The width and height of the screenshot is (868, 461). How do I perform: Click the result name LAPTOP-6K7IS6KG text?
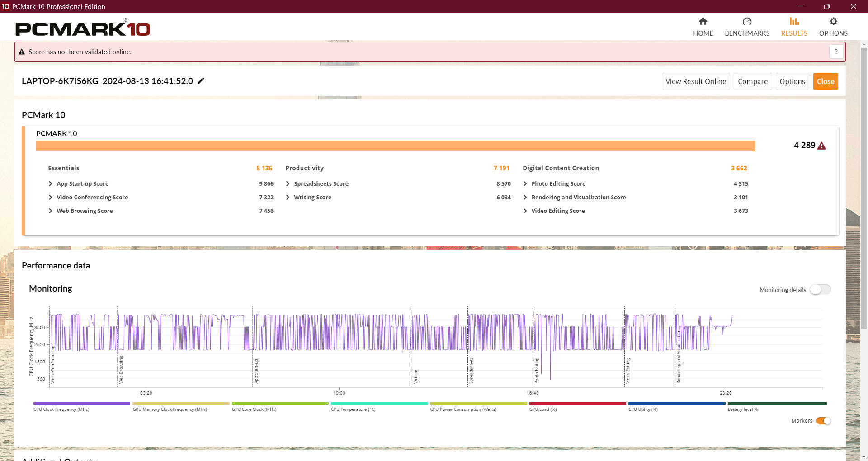107,81
